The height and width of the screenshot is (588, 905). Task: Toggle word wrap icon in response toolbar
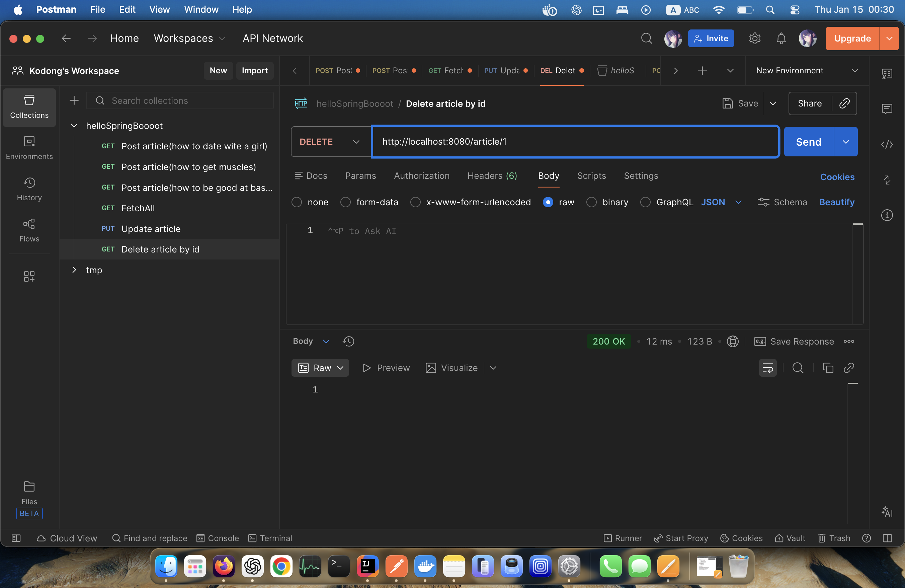click(x=767, y=368)
